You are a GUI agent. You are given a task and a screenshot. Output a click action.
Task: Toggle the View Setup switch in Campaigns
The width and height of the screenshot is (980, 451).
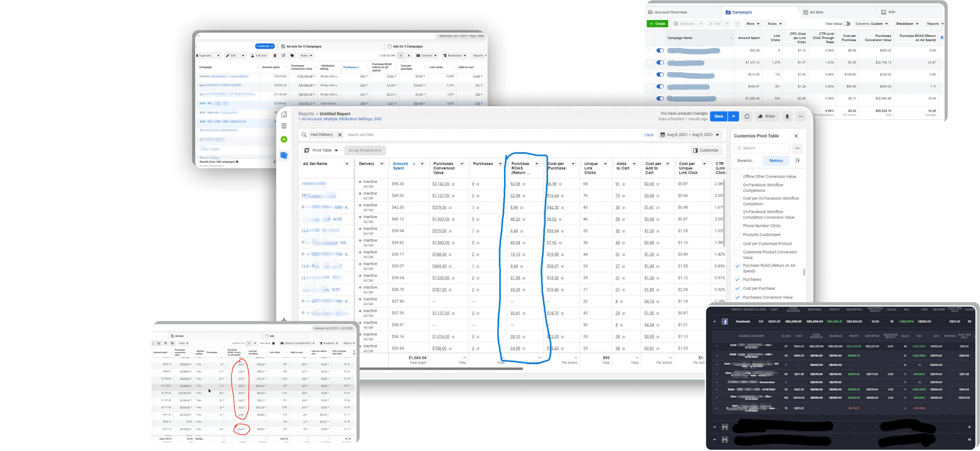tap(847, 24)
